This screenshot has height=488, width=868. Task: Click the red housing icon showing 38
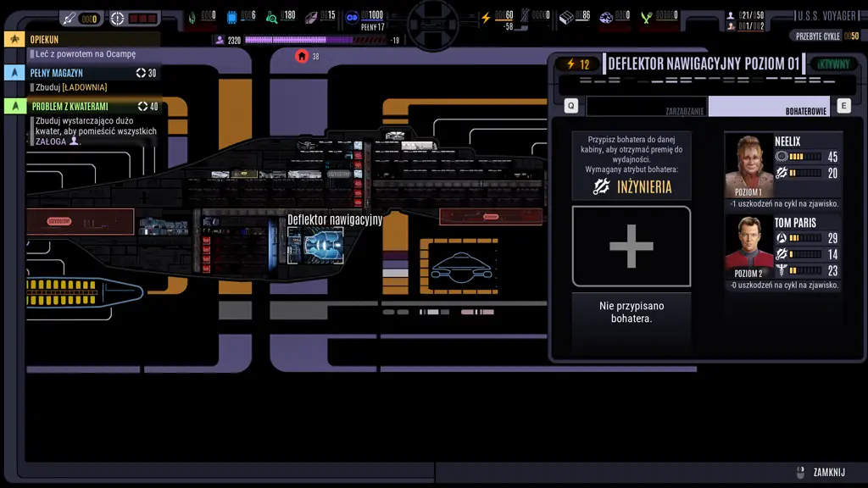302,56
